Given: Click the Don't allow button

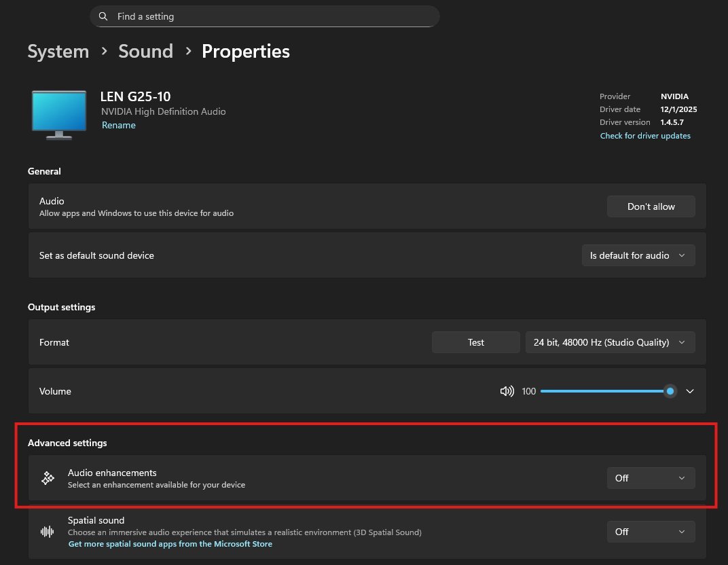Looking at the screenshot, I should coord(651,206).
